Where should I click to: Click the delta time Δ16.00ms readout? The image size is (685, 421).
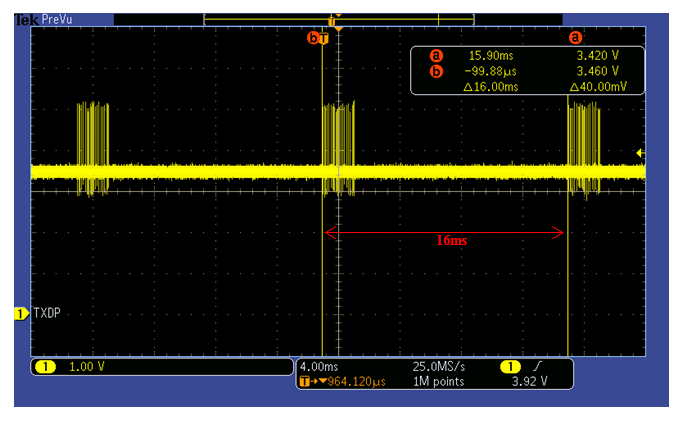(x=491, y=87)
